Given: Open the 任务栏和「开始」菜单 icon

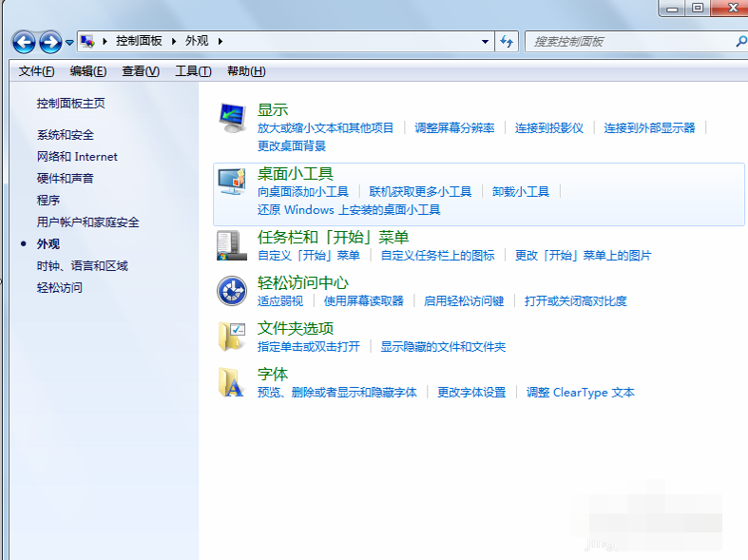Looking at the screenshot, I should tap(232, 245).
